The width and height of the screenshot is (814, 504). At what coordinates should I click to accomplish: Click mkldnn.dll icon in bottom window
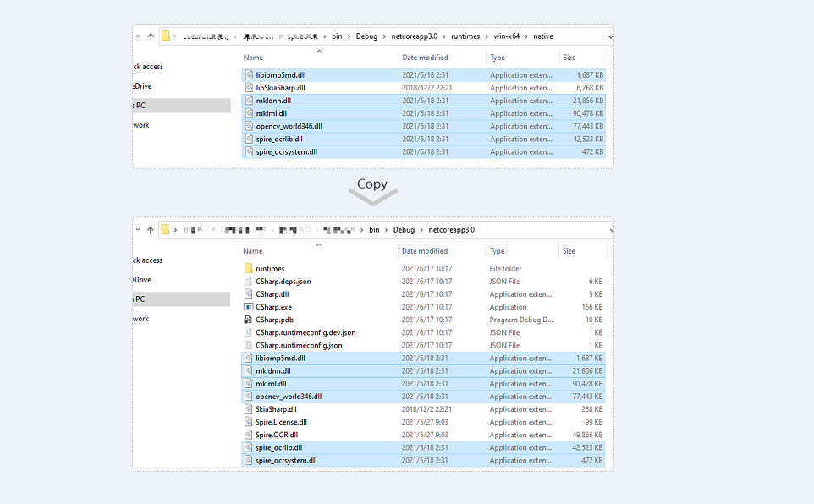(248, 371)
